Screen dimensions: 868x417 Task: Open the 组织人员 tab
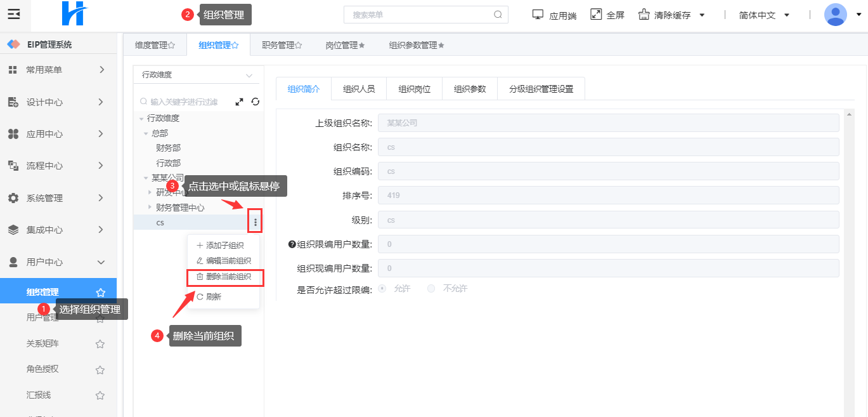[359, 89]
